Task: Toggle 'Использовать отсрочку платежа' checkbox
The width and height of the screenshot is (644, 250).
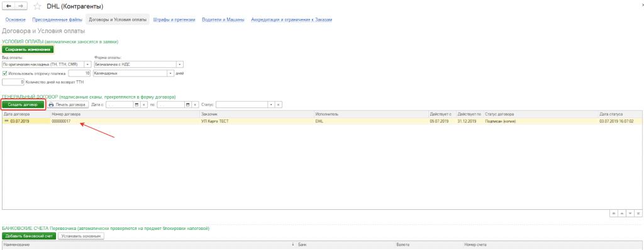Action: 4,73
